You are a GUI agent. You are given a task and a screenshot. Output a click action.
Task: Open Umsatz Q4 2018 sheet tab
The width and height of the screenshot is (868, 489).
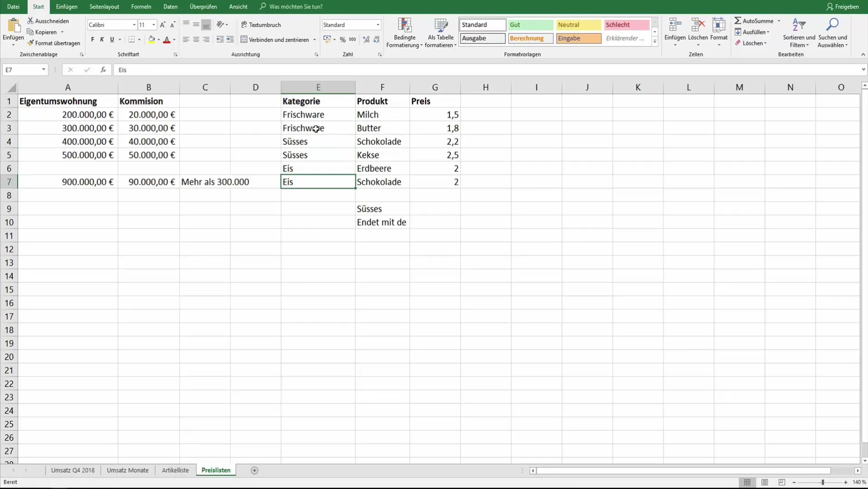[x=73, y=470]
